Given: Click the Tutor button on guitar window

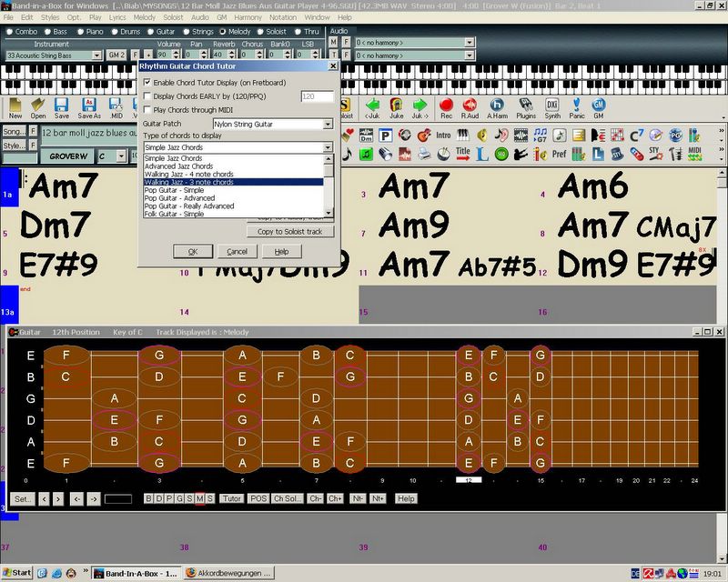Looking at the screenshot, I should [x=231, y=498].
